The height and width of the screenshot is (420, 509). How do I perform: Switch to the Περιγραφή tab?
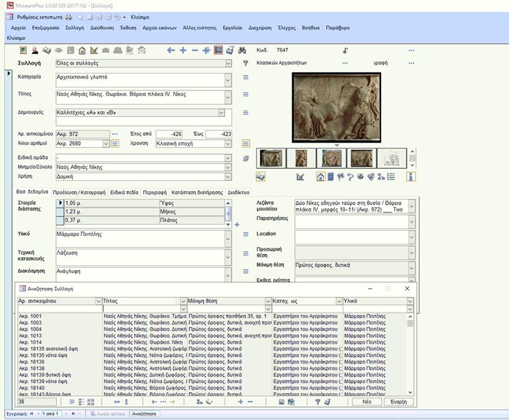(x=155, y=192)
